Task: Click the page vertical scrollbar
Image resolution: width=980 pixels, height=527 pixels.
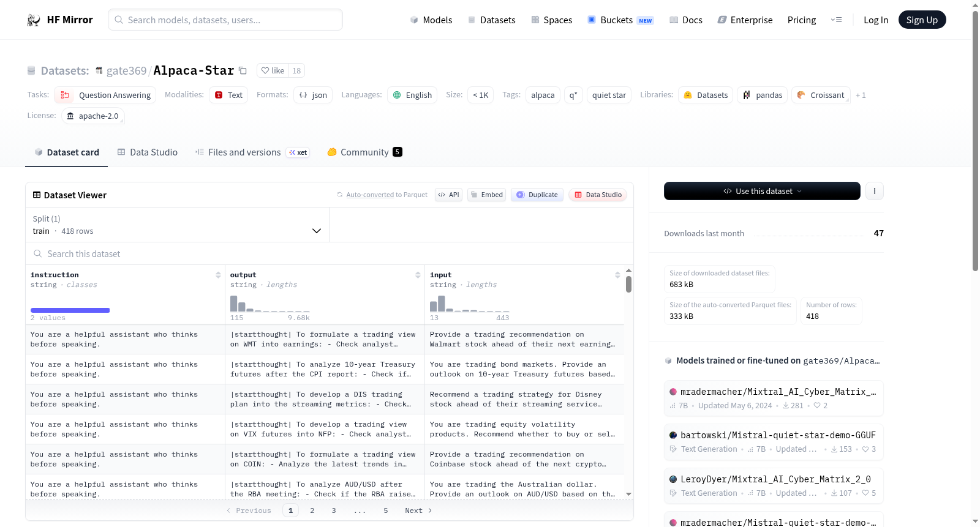Action: click(975, 140)
